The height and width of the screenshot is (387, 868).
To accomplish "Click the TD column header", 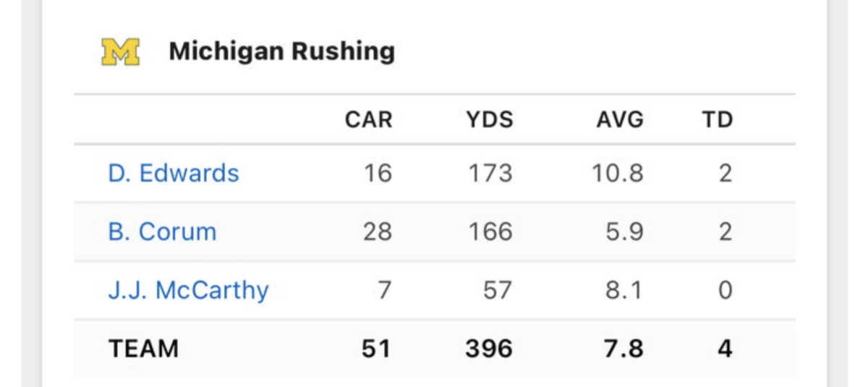I will (x=717, y=119).
